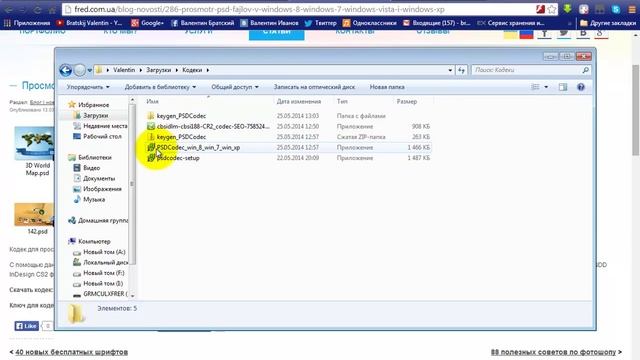Click the Explorer forward arrow button
Image resolution: width=640 pixels, height=360 pixels.
(x=80, y=70)
